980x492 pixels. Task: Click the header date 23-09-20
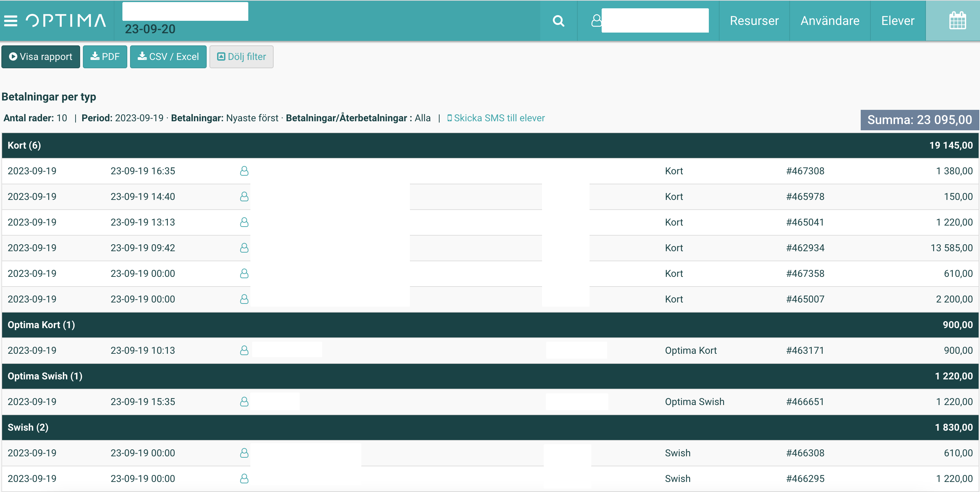(x=150, y=29)
